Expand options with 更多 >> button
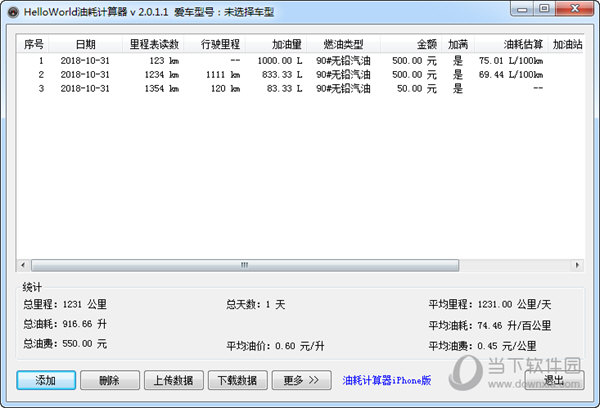600x408 pixels. [x=302, y=380]
